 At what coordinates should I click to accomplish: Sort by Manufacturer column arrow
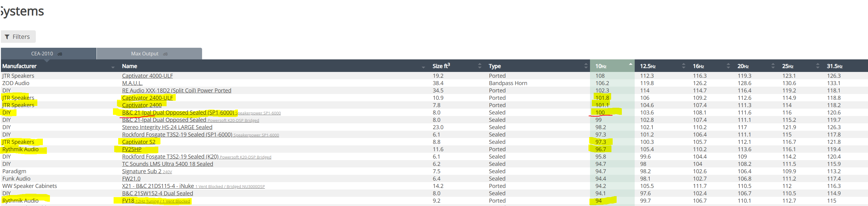click(113, 67)
